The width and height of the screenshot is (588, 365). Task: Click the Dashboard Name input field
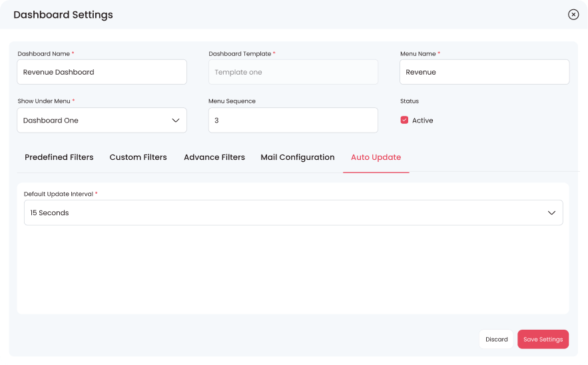click(101, 72)
